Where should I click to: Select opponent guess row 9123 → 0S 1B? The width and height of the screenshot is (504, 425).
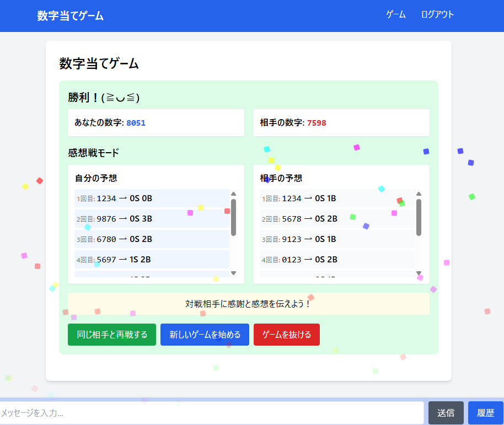pos(337,239)
